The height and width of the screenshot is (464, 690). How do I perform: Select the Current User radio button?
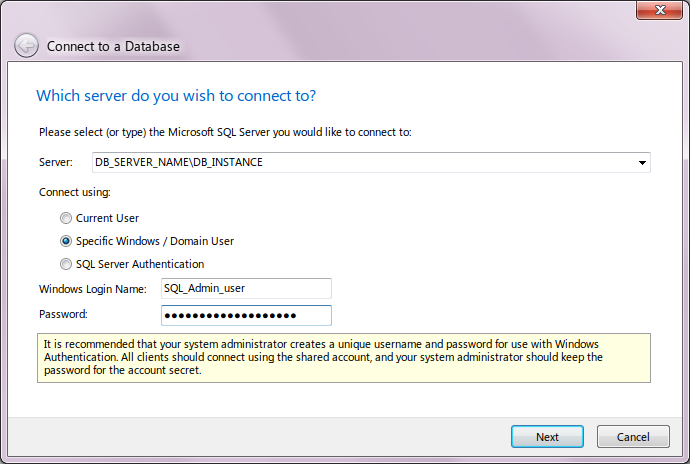point(66,218)
